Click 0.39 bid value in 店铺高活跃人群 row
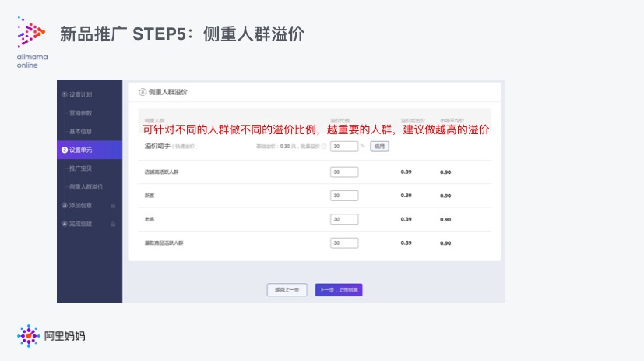644x361 pixels. tap(406, 172)
